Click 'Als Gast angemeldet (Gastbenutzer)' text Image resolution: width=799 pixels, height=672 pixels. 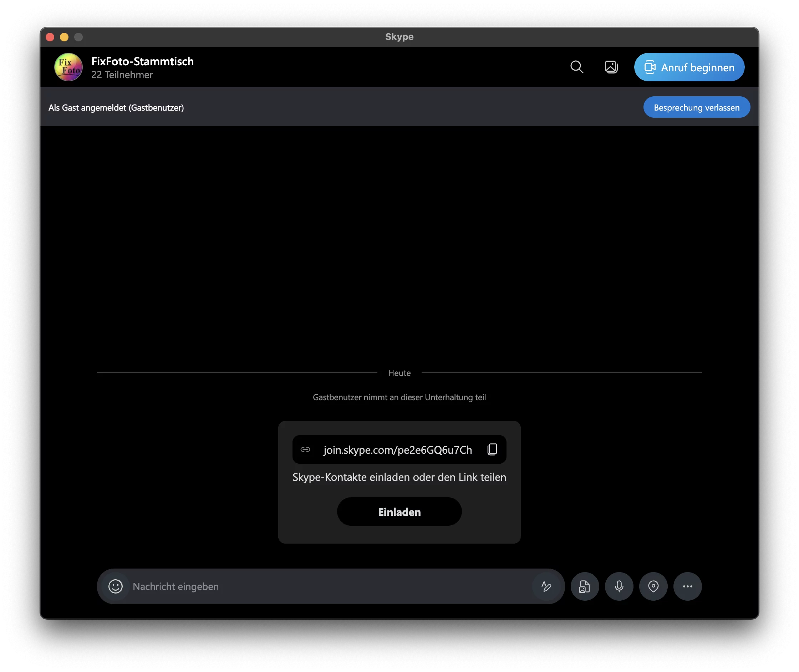[116, 108]
